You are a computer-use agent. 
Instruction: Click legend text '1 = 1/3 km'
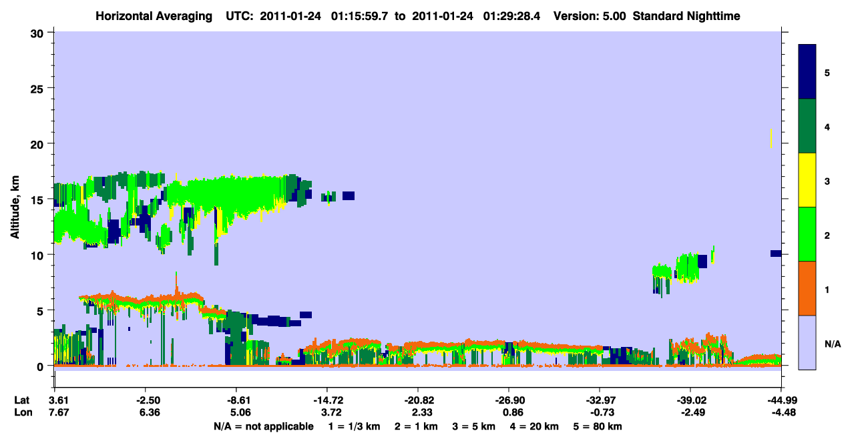click(354, 426)
